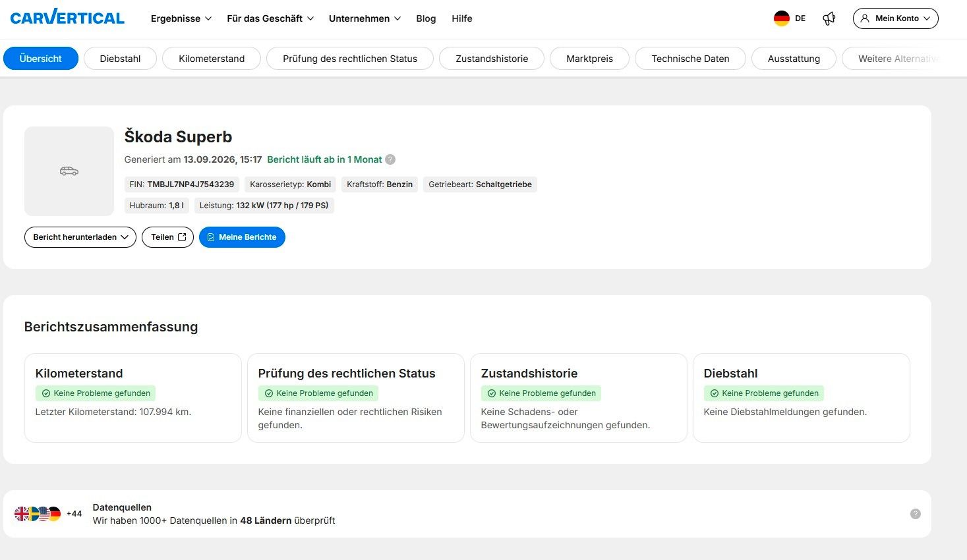967x560 pixels.
Task: Open the Bericht herunterladen dropdown
Action: (x=80, y=237)
